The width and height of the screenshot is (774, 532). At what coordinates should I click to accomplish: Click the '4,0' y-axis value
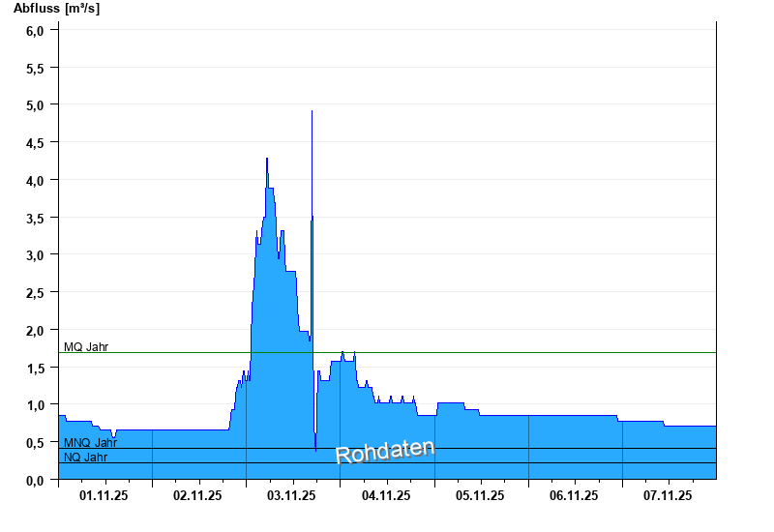pyautogui.click(x=35, y=181)
